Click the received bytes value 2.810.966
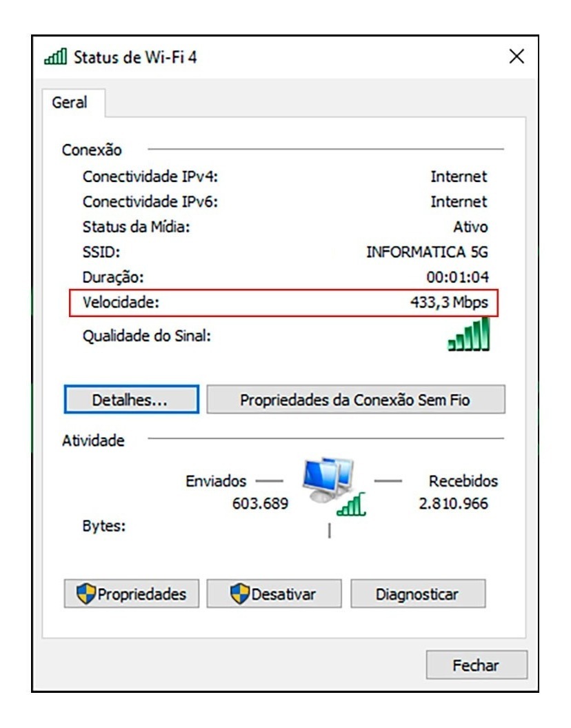571x728 pixels. pyautogui.click(x=454, y=503)
